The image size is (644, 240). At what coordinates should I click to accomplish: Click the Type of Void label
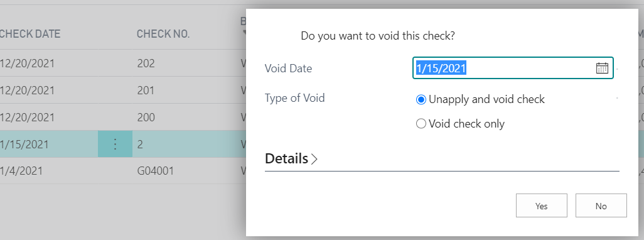[x=294, y=98]
